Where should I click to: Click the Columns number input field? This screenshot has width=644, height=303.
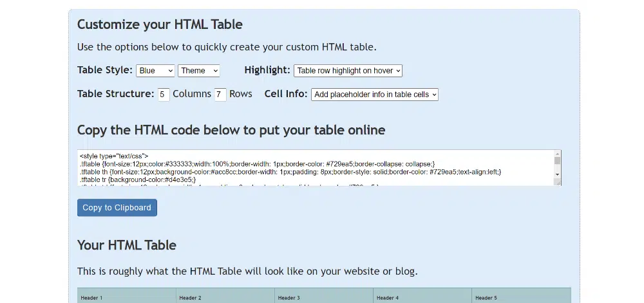(164, 95)
